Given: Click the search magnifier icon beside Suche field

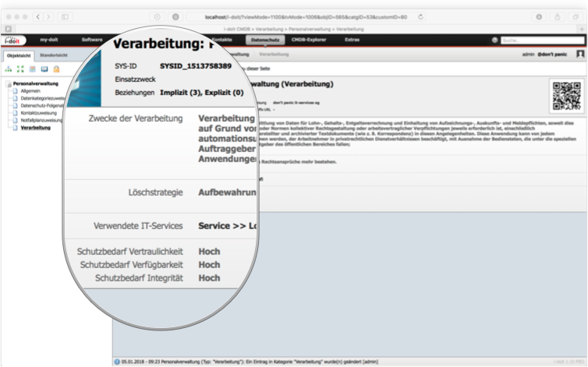Looking at the screenshot, I should (495, 40).
